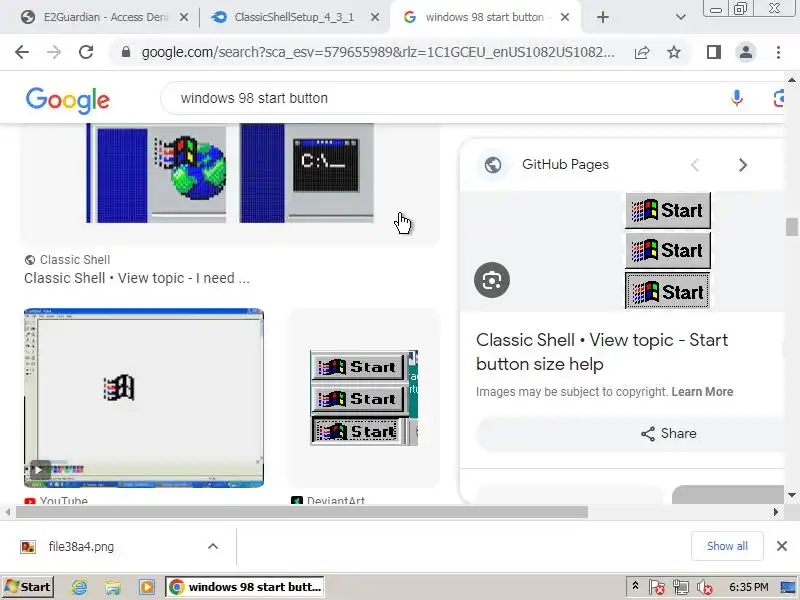Screen dimensions: 800x600
Task: Open GitHub Pages source in preview panel
Action: [x=565, y=164]
